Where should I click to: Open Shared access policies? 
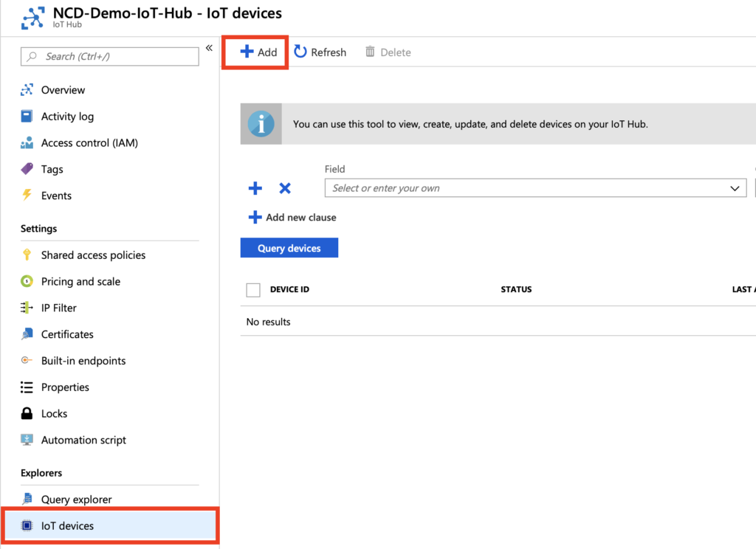94,255
